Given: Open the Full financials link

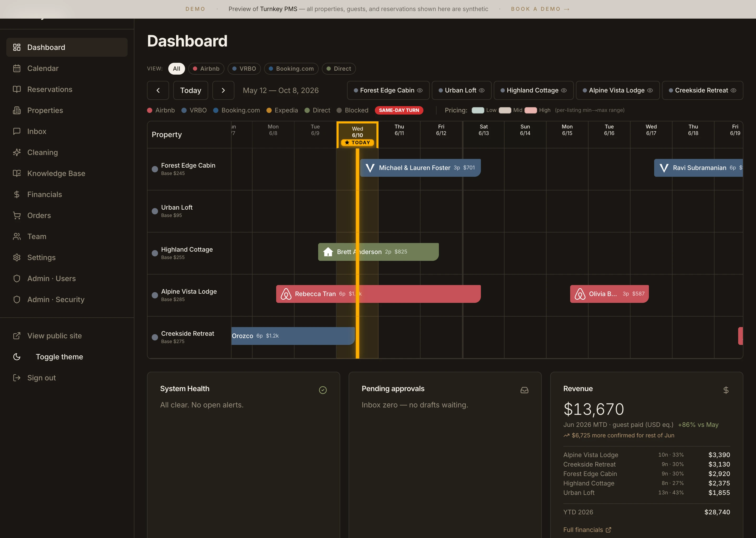Looking at the screenshot, I should 587,530.
